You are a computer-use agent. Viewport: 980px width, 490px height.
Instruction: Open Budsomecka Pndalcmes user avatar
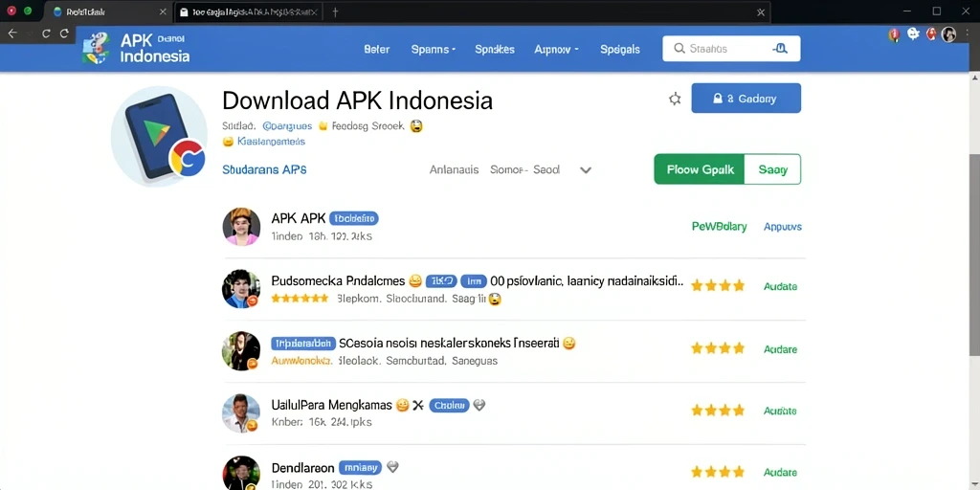click(241, 289)
